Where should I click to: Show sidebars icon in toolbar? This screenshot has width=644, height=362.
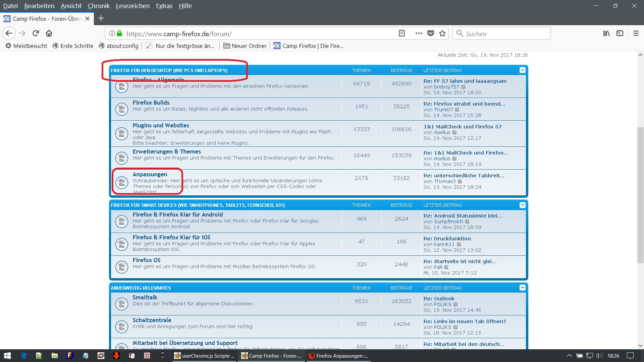coord(620,33)
